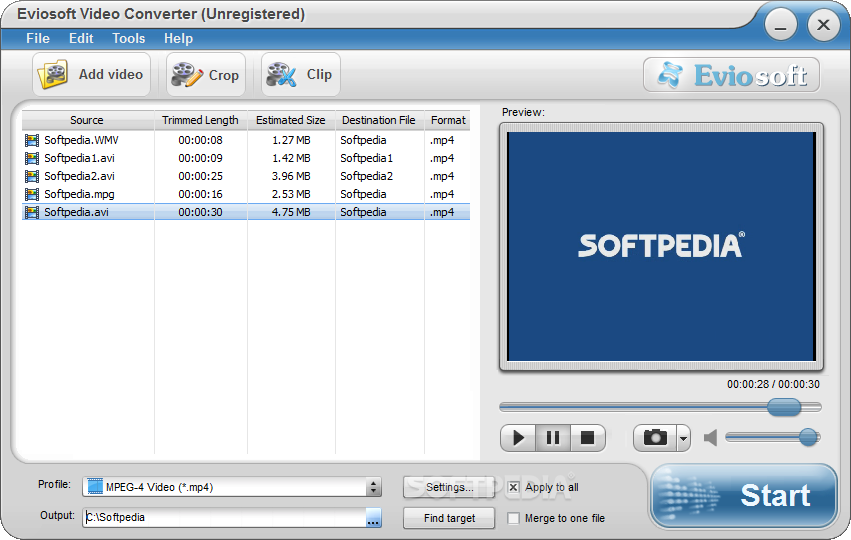Click the Find target button
851x540 pixels.
(449, 518)
